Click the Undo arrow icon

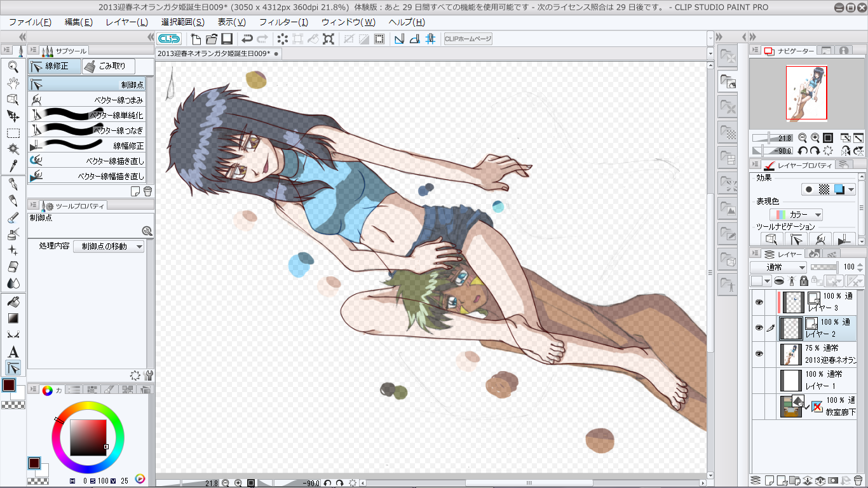click(247, 39)
